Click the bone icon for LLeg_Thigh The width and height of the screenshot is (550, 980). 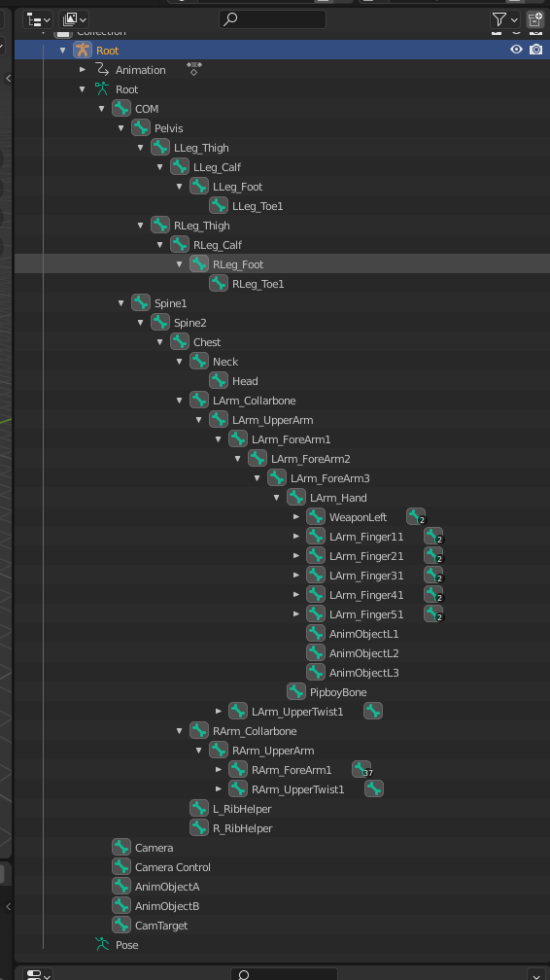(160, 147)
